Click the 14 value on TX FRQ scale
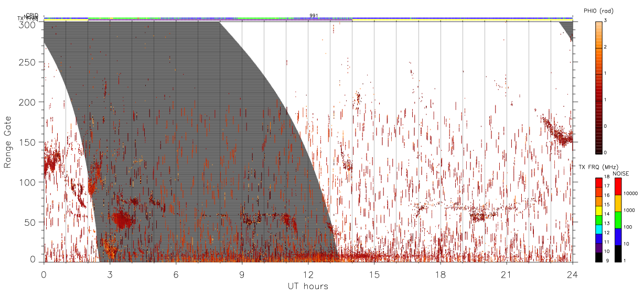This screenshot has height=297, width=644. (x=606, y=214)
